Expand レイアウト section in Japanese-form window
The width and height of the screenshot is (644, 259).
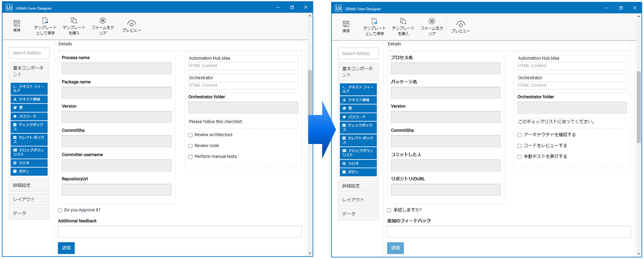point(358,200)
